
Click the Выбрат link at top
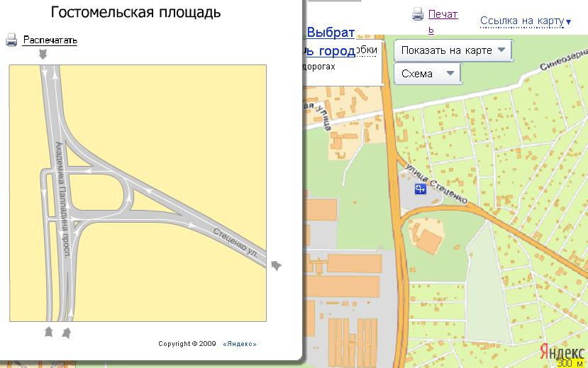(330, 32)
